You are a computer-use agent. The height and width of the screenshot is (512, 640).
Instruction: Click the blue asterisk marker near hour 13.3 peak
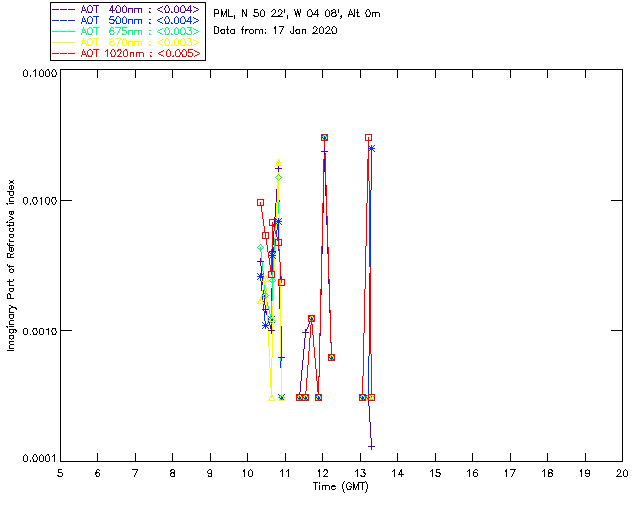371,149
